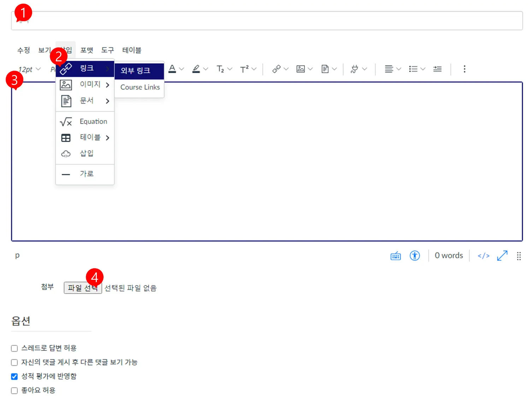
Task: Open the 도구 menu
Action: pyautogui.click(x=107, y=50)
